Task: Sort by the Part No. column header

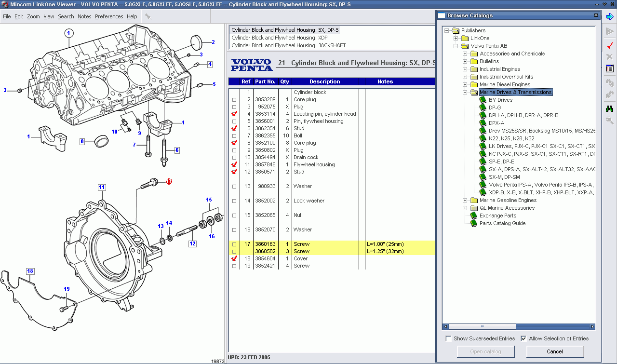Action: [x=265, y=81]
